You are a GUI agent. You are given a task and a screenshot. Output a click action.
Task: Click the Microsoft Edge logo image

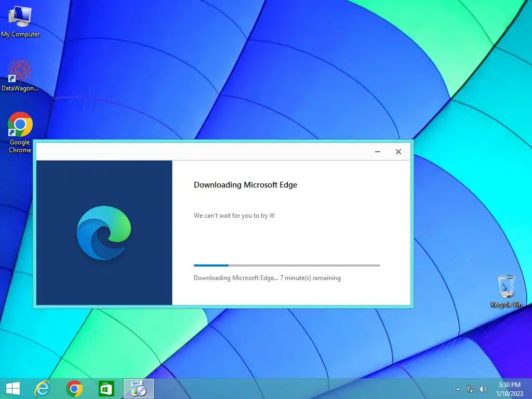pyautogui.click(x=104, y=233)
